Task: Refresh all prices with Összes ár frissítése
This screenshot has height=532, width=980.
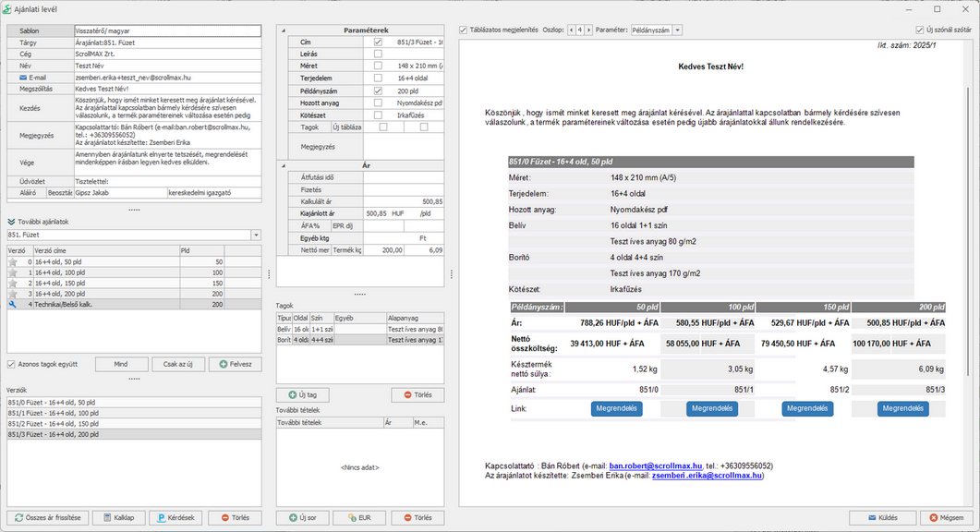Action: [x=46, y=518]
